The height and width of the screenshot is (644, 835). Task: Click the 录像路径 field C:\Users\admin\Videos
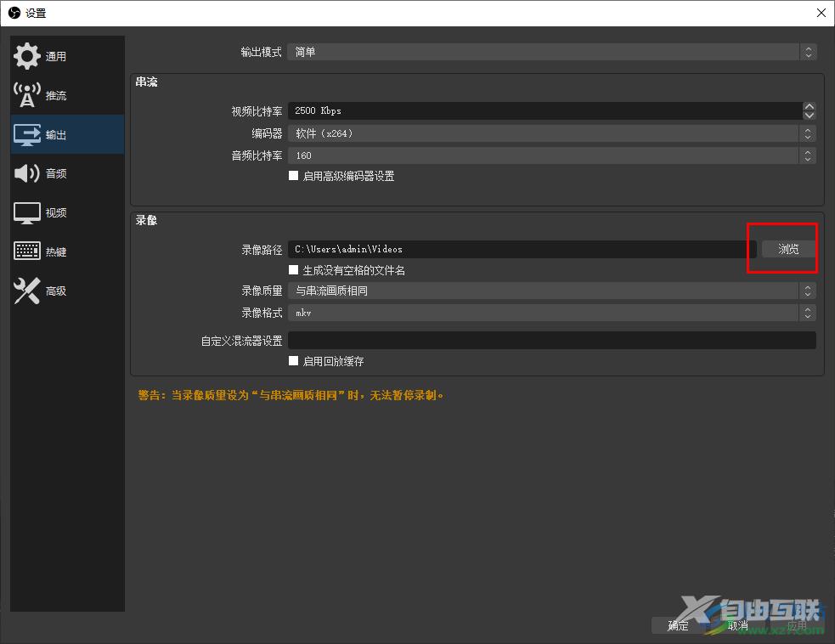coord(522,249)
